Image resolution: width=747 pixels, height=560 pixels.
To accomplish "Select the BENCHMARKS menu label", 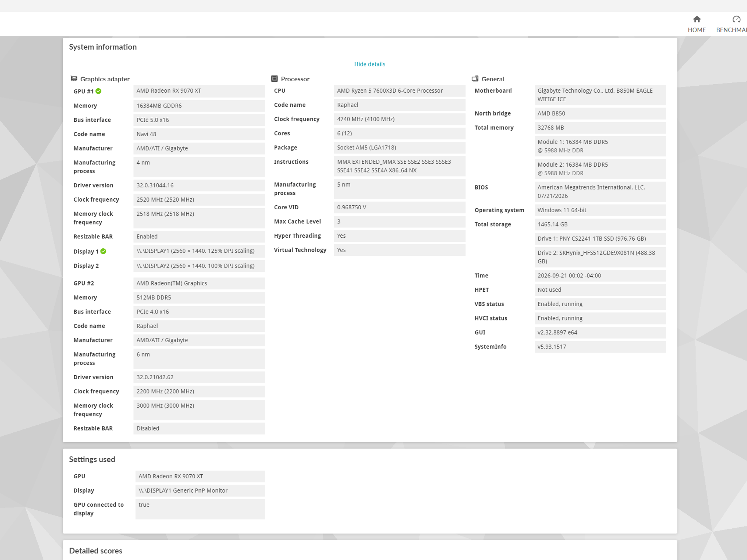I will tap(731, 30).
